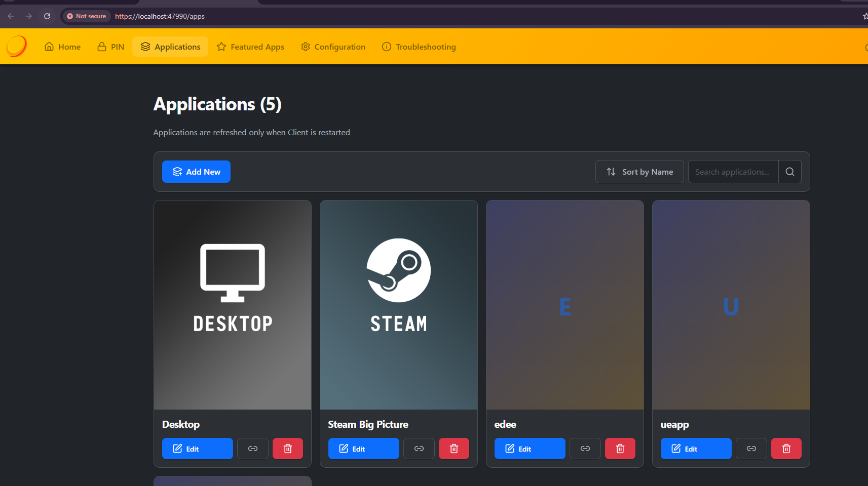Screen dimensions: 868x486
Task: Open the PIN page
Action: [x=110, y=47]
